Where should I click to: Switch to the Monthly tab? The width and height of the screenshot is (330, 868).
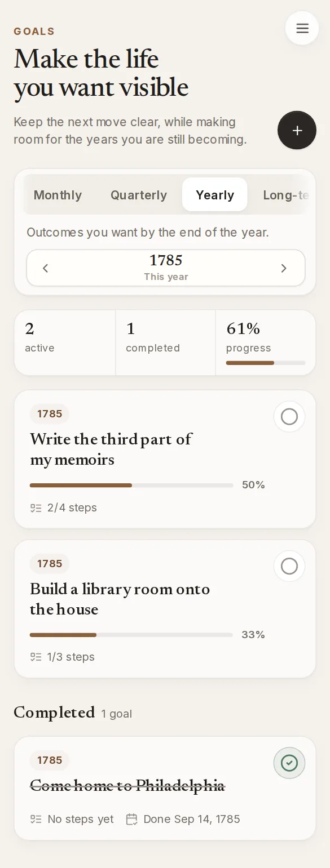point(58,195)
